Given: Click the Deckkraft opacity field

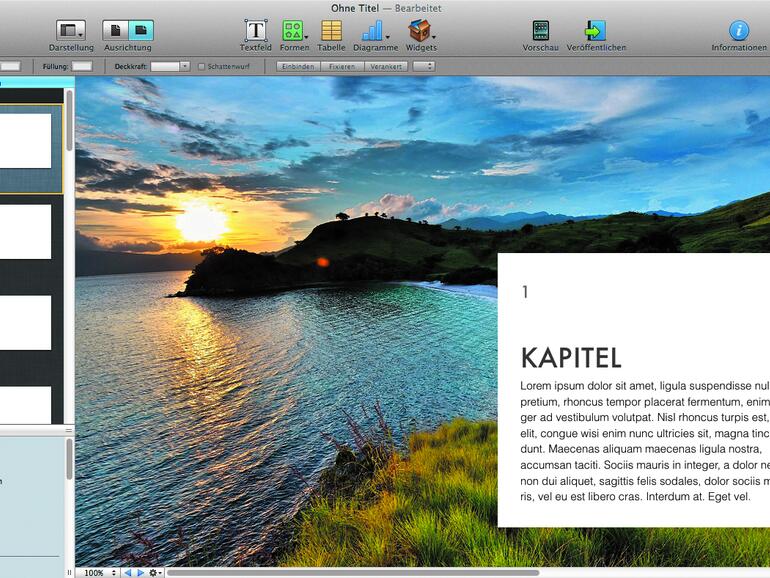Looking at the screenshot, I should (165, 66).
